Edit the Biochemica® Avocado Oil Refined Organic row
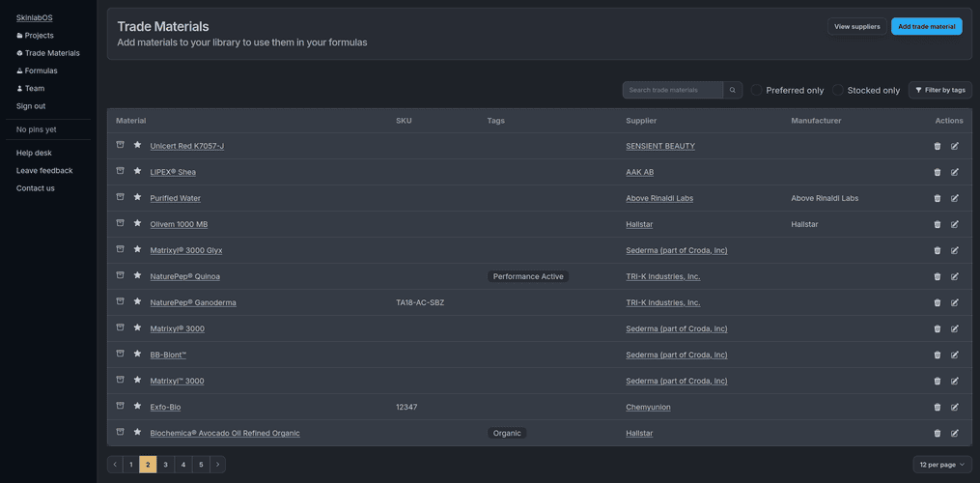The width and height of the screenshot is (980, 483). 955,433
